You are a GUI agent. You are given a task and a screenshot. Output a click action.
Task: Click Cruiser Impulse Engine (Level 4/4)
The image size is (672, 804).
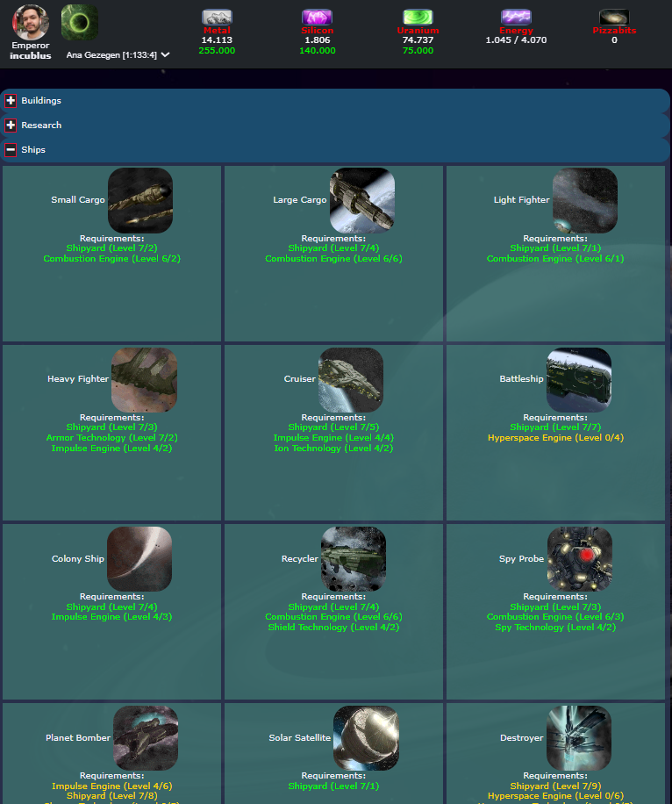tap(333, 438)
